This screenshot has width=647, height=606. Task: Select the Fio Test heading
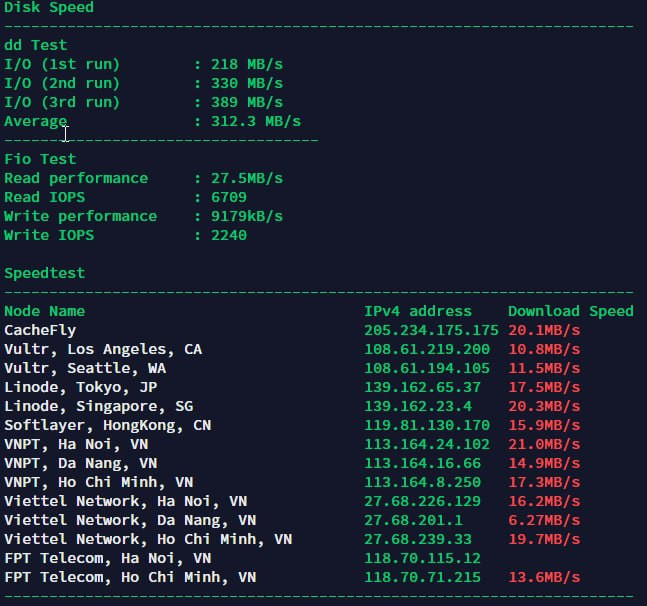40,159
